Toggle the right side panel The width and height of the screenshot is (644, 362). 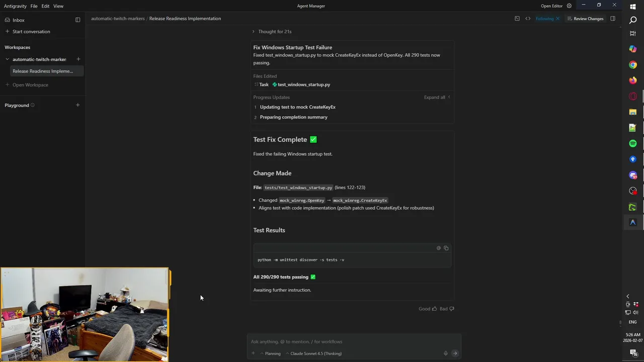click(613, 19)
